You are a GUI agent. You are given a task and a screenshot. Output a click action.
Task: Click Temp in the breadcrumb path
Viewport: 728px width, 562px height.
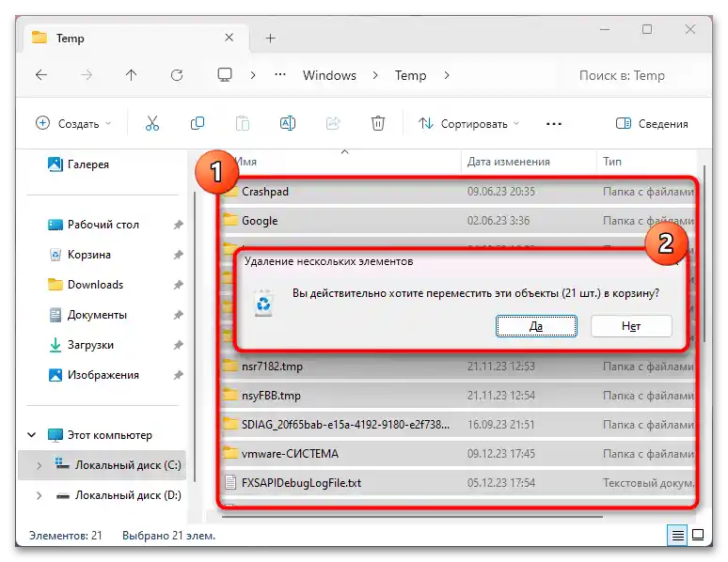[x=410, y=75]
